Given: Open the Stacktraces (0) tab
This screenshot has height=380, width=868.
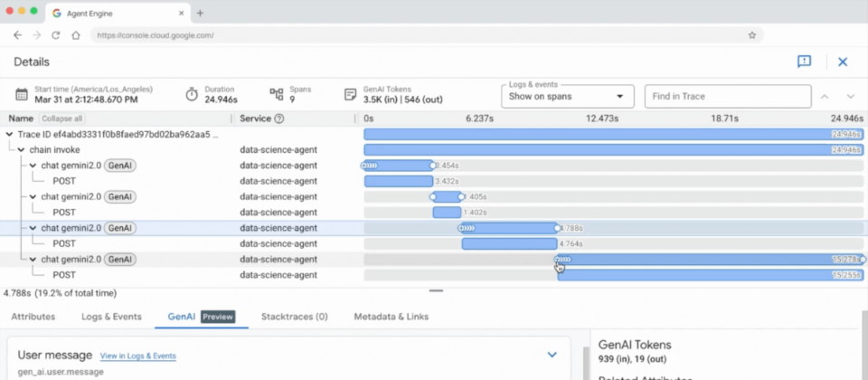Looking at the screenshot, I should click(295, 317).
